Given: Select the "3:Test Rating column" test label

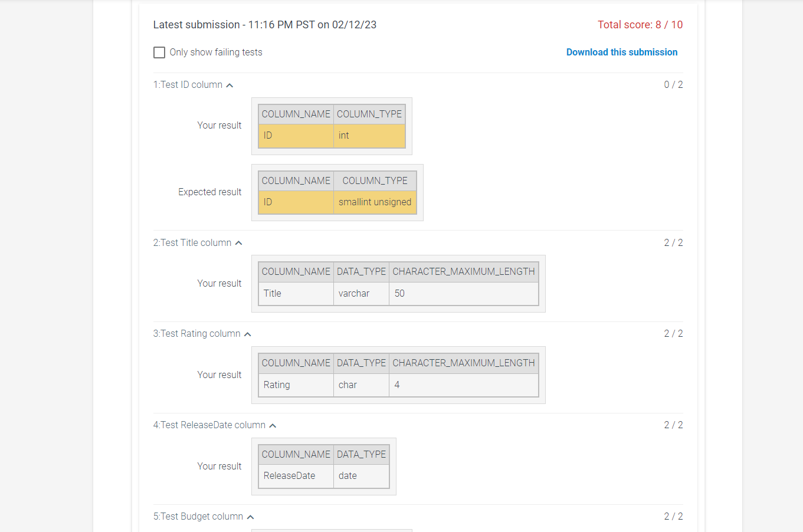Looking at the screenshot, I should click(x=198, y=333).
